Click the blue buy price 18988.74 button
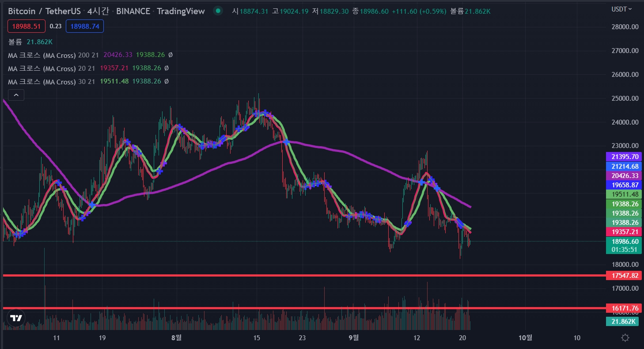Image resolution: width=644 pixels, height=349 pixels. click(85, 27)
